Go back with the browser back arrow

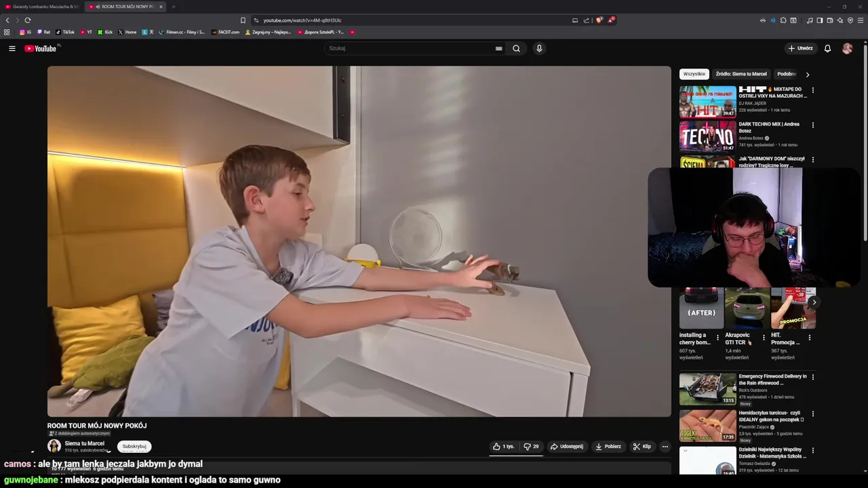(7, 20)
